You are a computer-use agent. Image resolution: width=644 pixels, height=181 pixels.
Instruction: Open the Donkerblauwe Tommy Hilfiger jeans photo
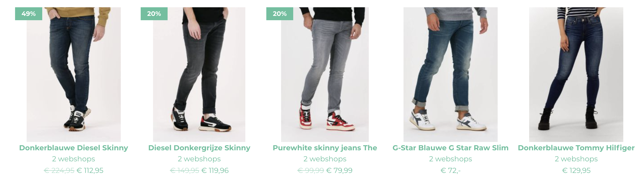point(576,74)
